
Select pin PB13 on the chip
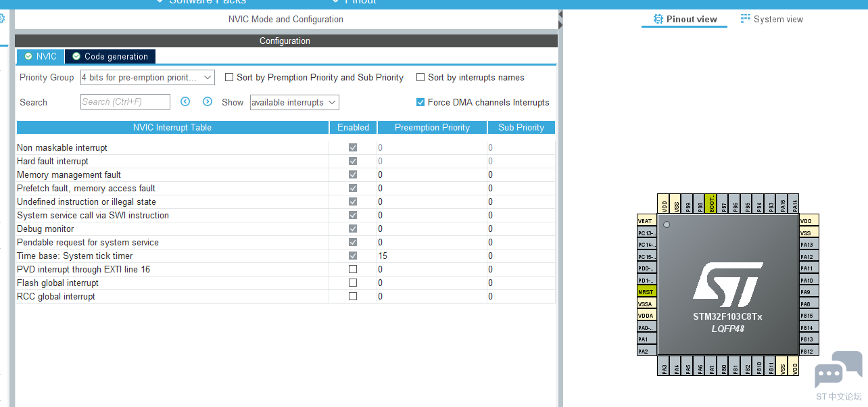pyautogui.click(x=809, y=339)
